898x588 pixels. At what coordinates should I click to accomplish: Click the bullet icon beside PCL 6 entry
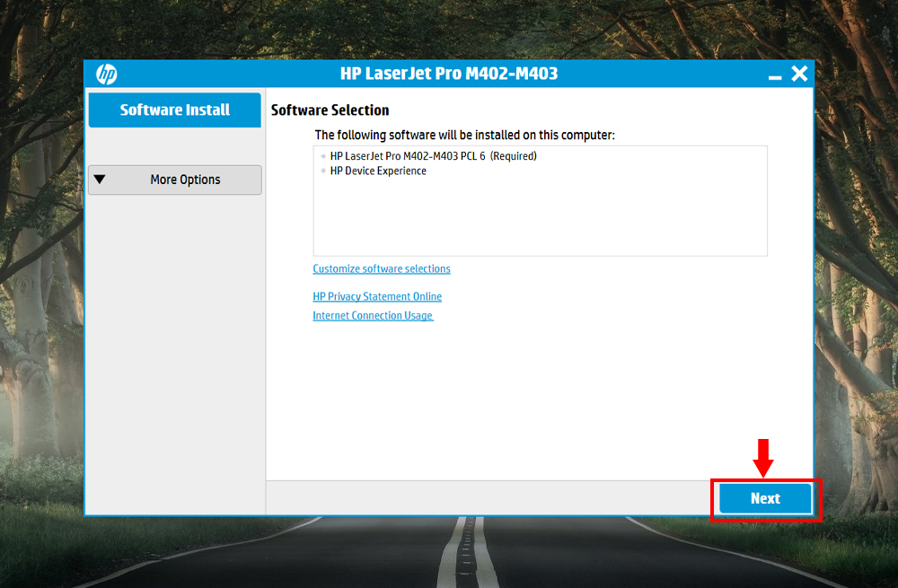[x=323, y=156]
